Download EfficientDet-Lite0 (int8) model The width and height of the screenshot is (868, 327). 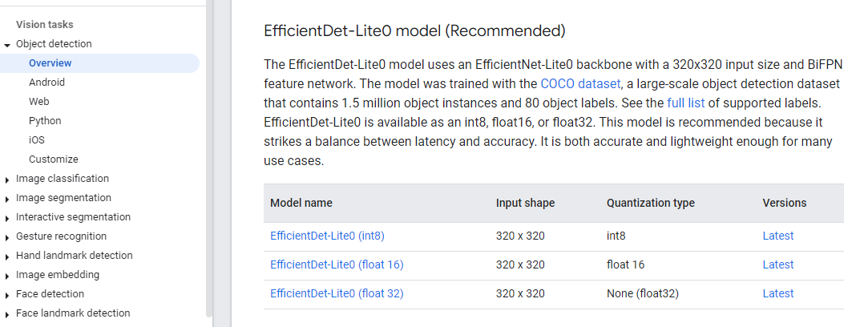[x=328, y=236]
